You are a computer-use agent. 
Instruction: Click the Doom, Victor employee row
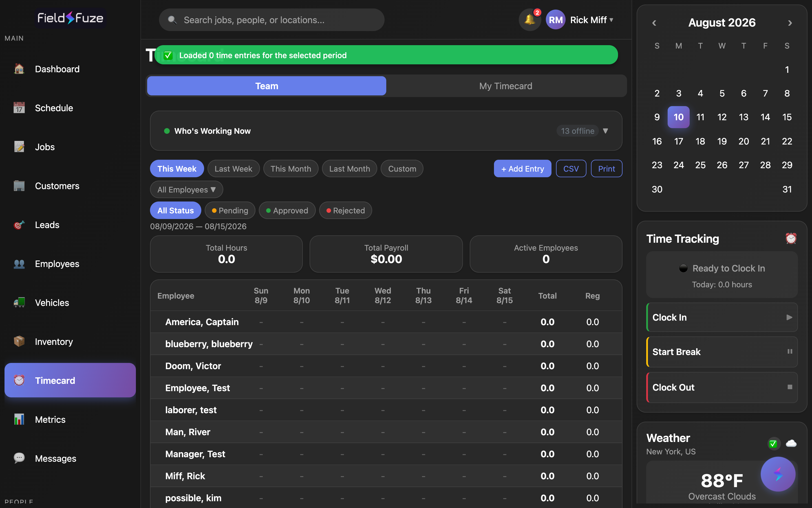tap(386, 366)
